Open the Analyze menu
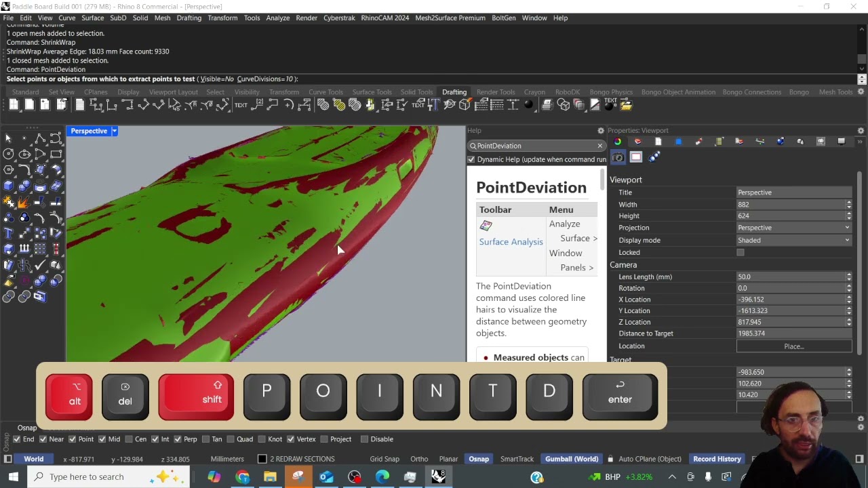Image resolution: width=868 pixels, height=488 pixels. pos(277,18)
